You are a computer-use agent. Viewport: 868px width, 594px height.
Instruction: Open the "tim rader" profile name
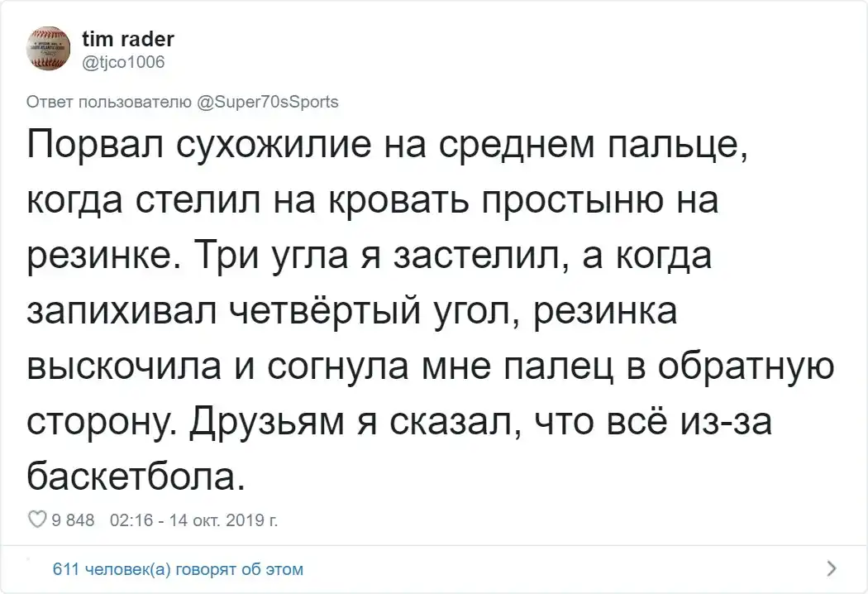pyautogui.click(x=128, y=40)
